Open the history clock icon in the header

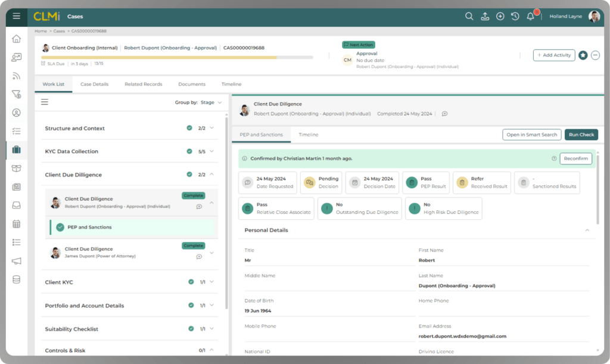click(x=515, y=16)
